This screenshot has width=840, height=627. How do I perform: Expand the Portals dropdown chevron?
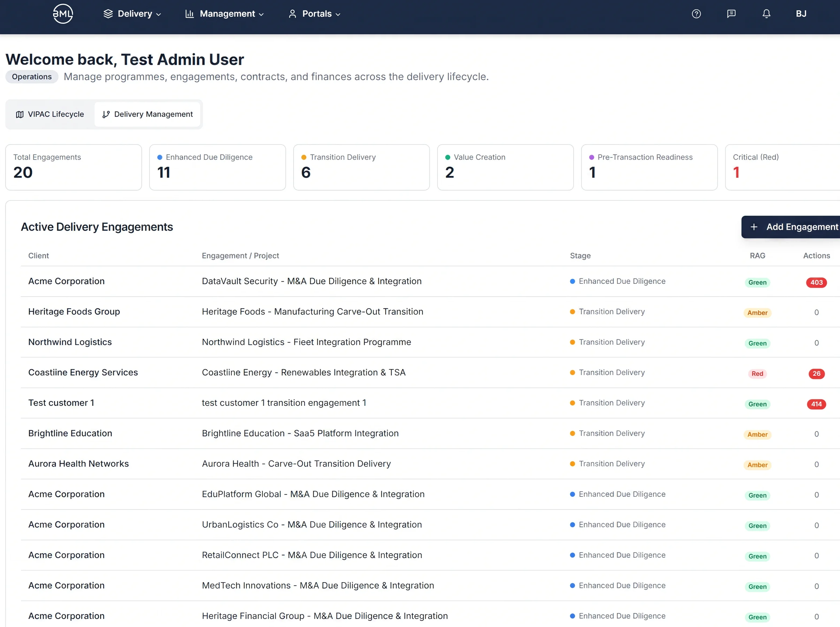pyautogui.click(x=338, y=14)
